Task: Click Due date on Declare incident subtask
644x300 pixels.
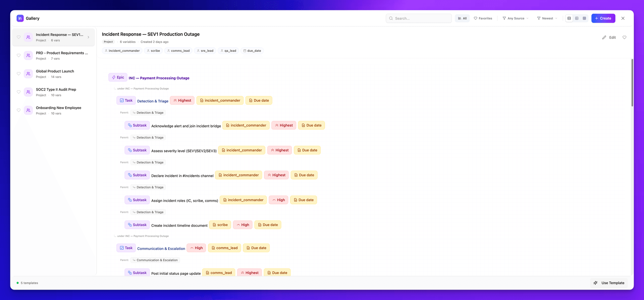Action: coord(304,175)
